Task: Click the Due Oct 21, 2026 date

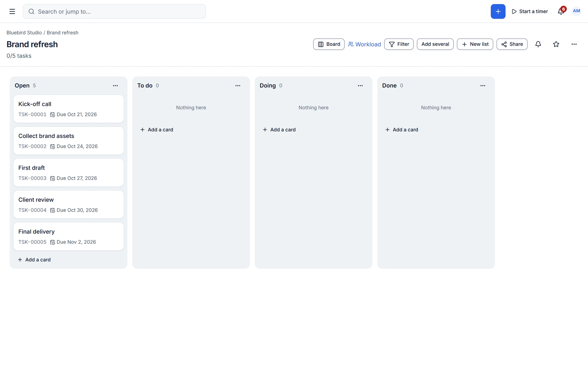Action: 73,114
